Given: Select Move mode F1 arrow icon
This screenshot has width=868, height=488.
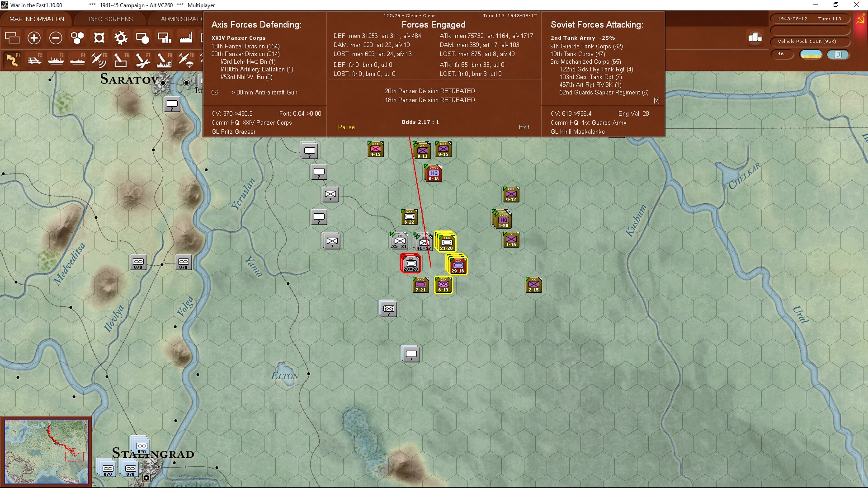Looking at the screenshot, I should (12, 60).
